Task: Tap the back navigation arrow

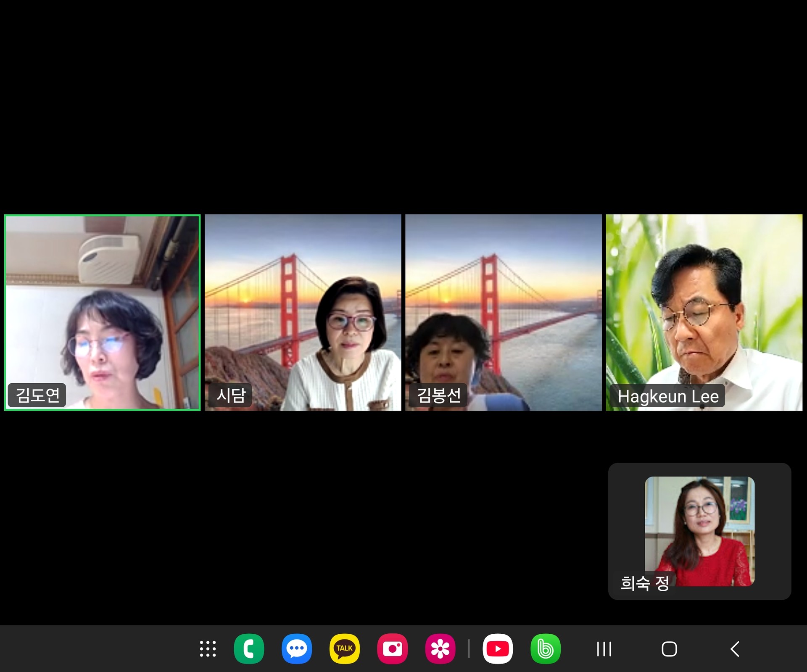Action: [x=735, y=649]
